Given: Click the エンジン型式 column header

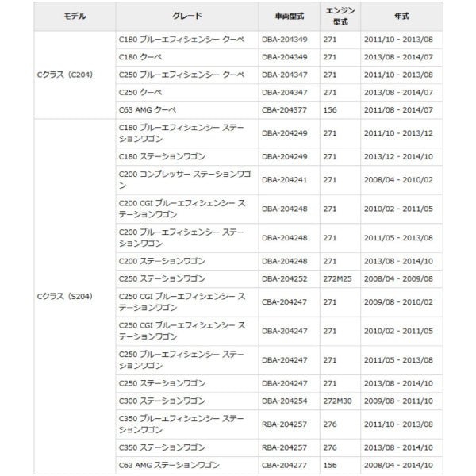Looking at the screenshot, I should (x=340, y=16).
